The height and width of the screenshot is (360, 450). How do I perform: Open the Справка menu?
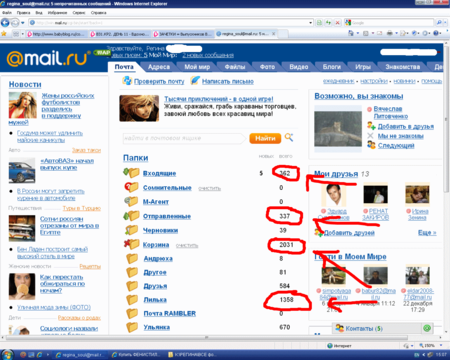coord(98,13)
